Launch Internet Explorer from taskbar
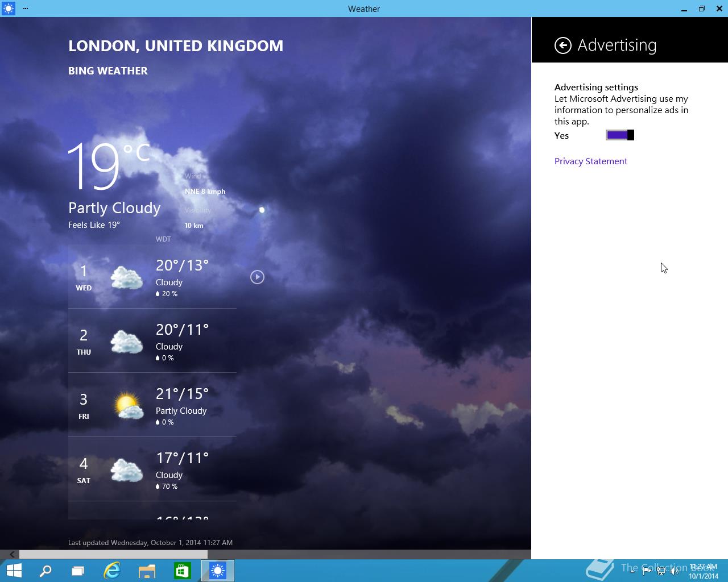Screen dimensions: 728x582 pyautogui.click(x=112, y=571)
